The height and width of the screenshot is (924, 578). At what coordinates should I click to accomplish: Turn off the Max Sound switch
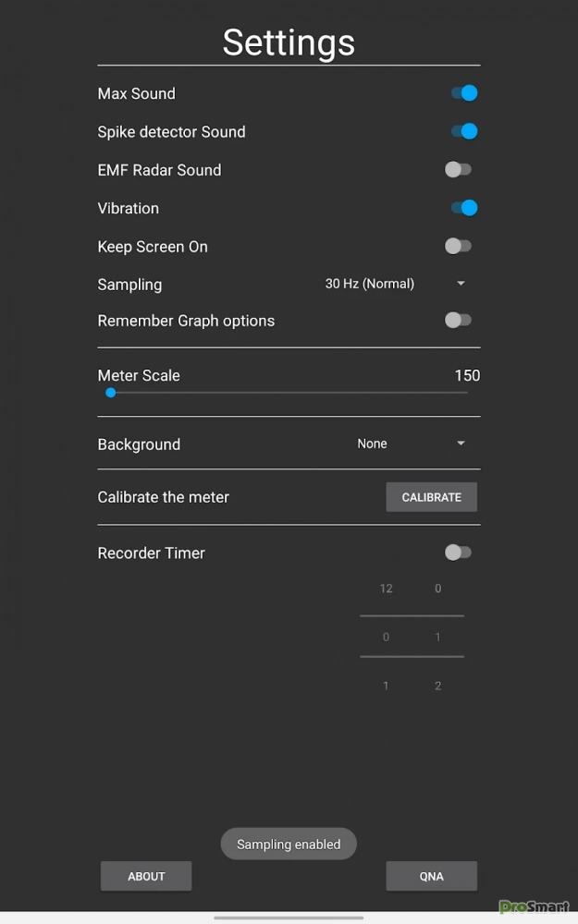[x=463, y=93]
